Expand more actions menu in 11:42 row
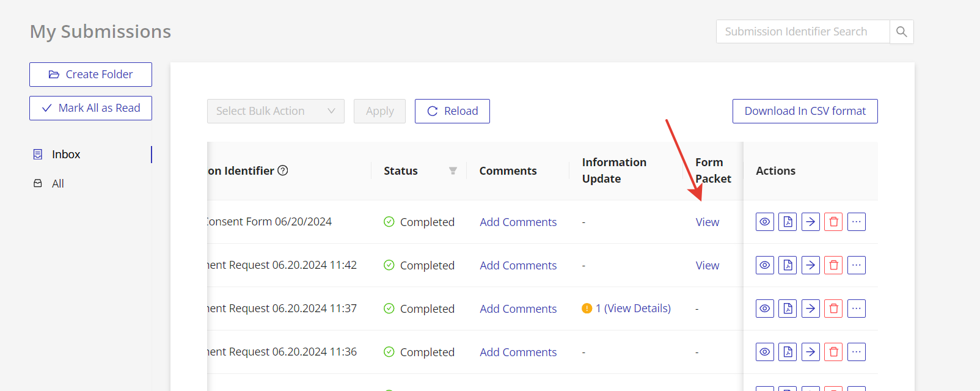980x391 pixels. point(857,265)
